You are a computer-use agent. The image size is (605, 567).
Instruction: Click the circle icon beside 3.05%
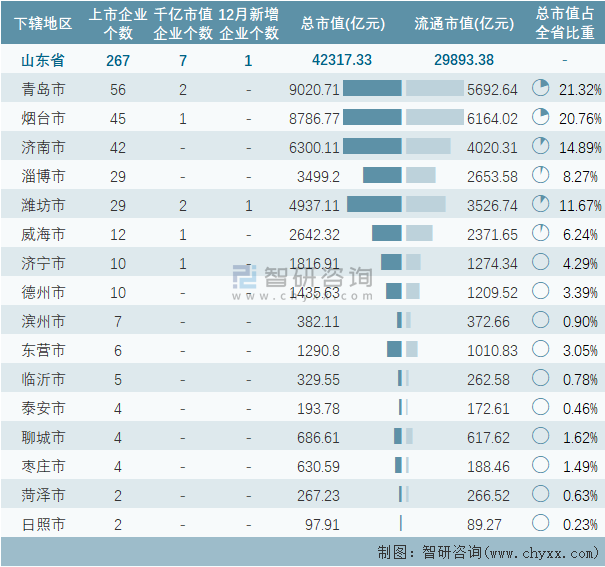pyautogui.click(x=541, y=350)
